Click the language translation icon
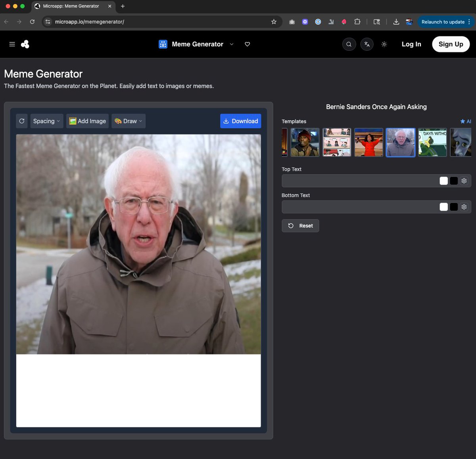The image size is (476, 459). [x=367, y=44]
